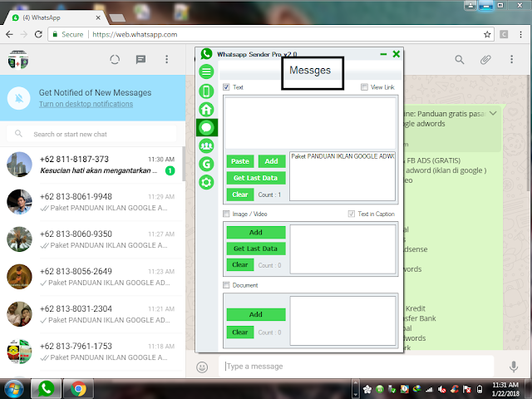Open the hamburger menu icon in Whatsapp Sender sidebar
The width and height of the screenshot is (532, 399).
pyautogui.click(x=206, y=71)
